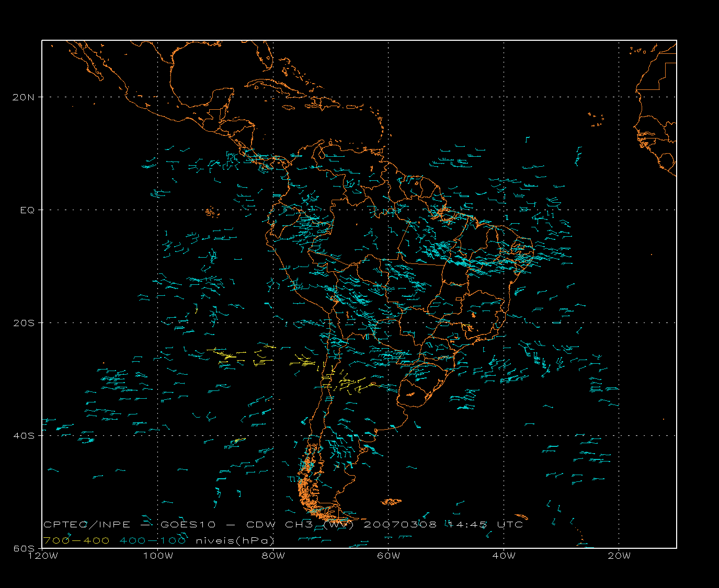This screenshot has height=588, width=719.
Task: Click the CPTEC/INPE title text
Action: [86, 524]
